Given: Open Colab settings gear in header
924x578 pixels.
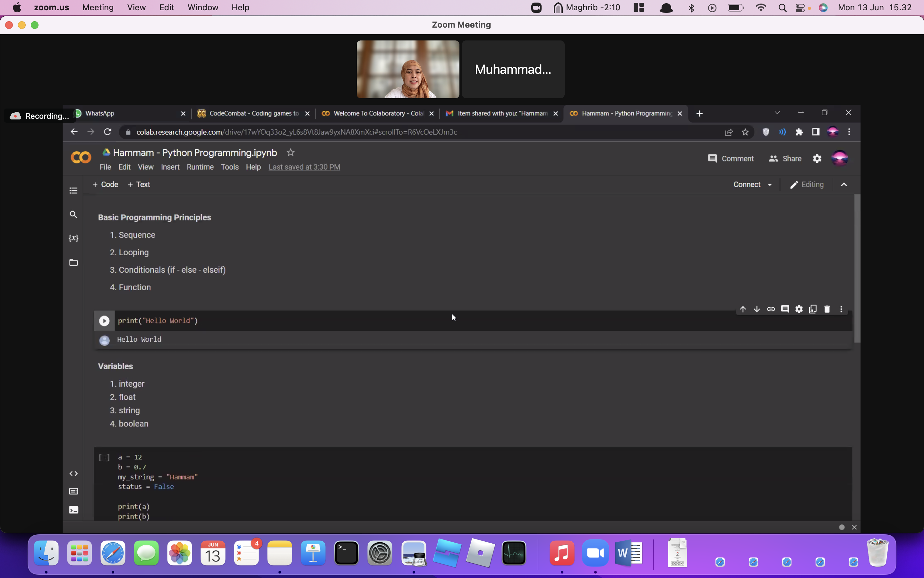Looking at the screenshot, I should click(x=817, y=159).
